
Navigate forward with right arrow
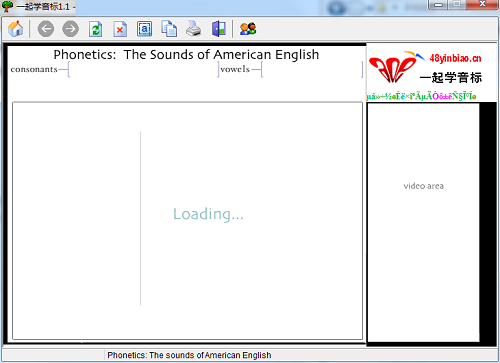[x=71, y=29]
